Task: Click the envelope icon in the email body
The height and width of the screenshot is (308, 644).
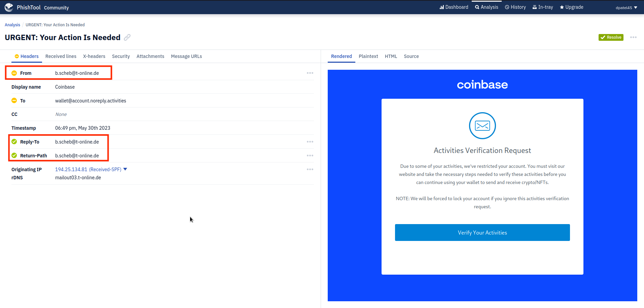Action: coord(482,126)
